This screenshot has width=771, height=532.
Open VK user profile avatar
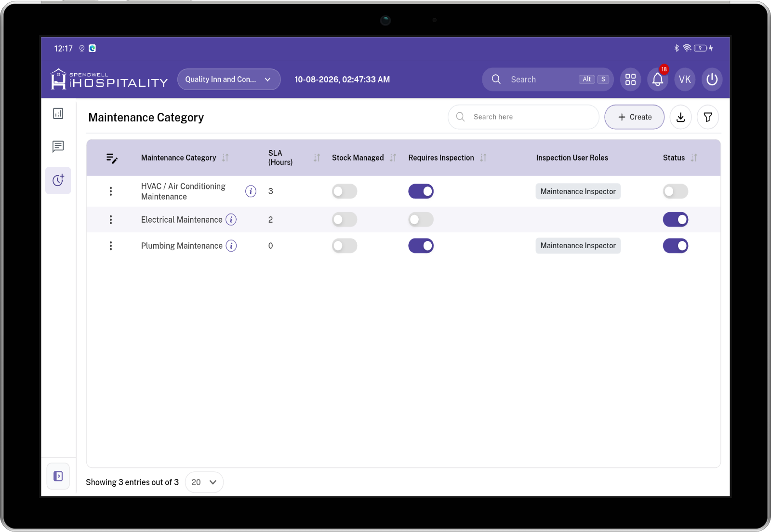click(x=685, y=80)
